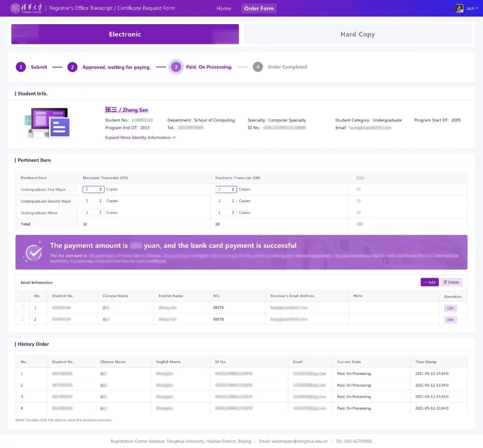
Task: Click the computer illustration in Student Info
Action: pos(47,122)
